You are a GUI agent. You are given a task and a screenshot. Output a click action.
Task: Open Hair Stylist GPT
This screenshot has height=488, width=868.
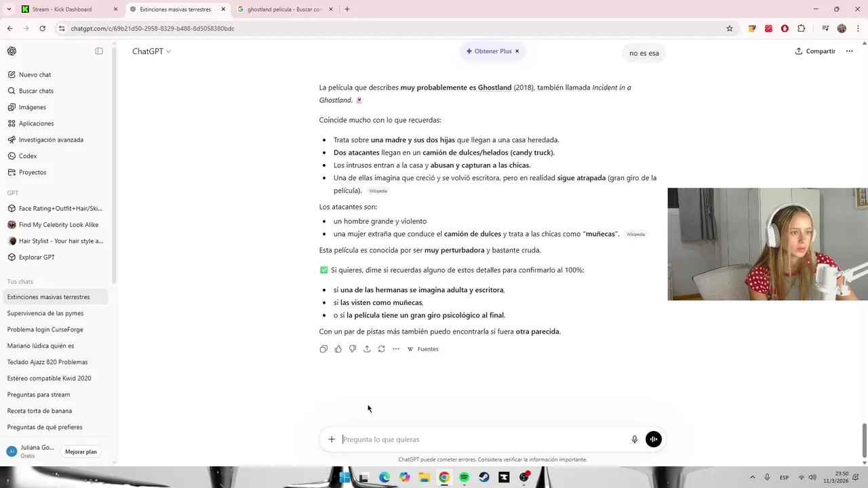pyautogui.click(x=56, y=241)
